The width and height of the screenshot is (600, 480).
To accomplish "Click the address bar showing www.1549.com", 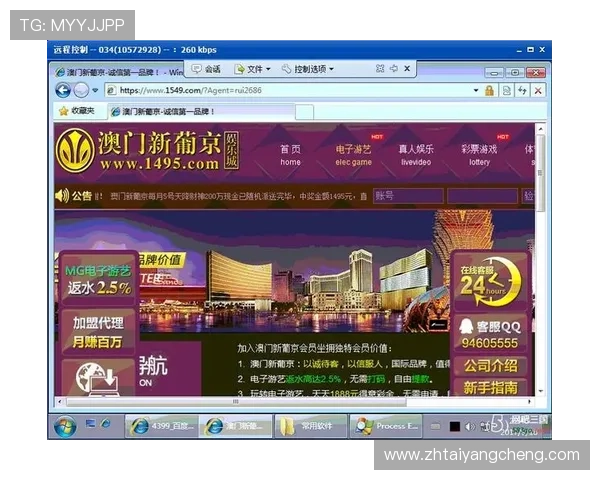I will point(289,91).
